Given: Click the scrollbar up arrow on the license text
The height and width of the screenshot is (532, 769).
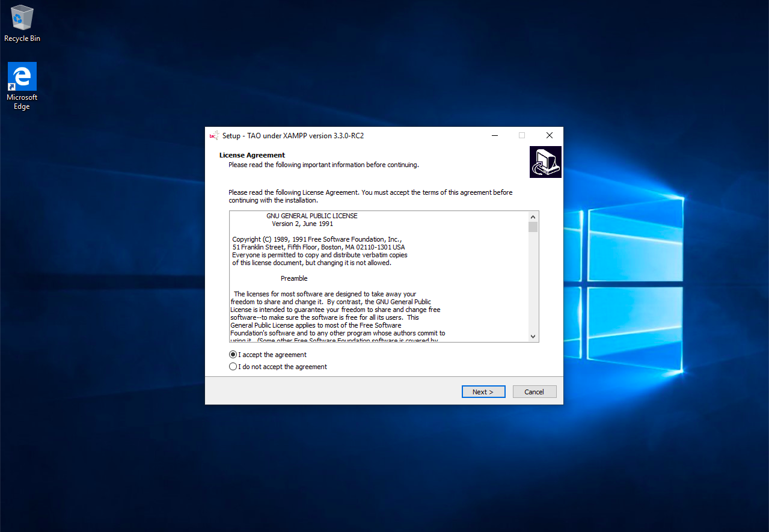Looking at the screenshot, I should [x=532, y=216].
